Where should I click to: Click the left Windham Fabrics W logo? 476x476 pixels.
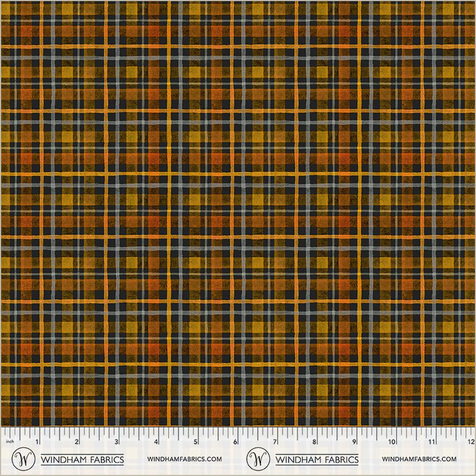[21, 458]
